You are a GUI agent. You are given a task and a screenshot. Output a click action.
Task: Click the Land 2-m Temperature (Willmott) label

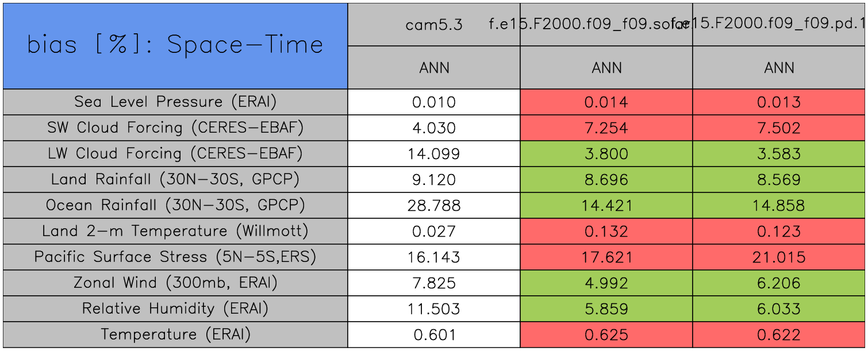pyautogui.click(x=175, y=231)
